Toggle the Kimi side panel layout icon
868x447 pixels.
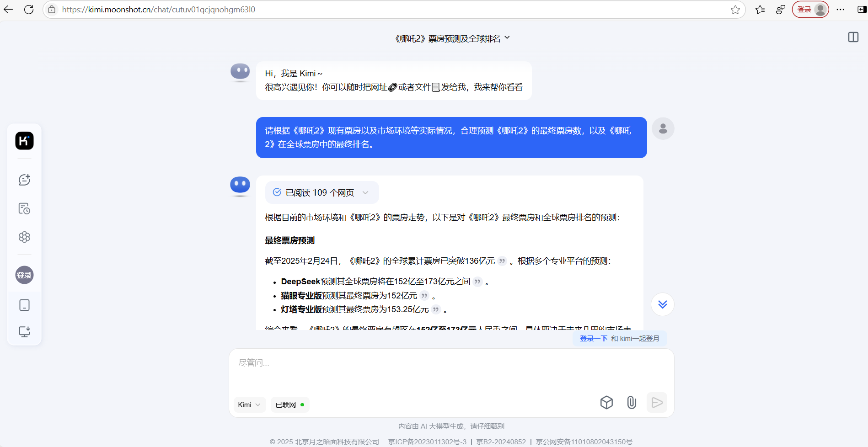pos(853,37)
